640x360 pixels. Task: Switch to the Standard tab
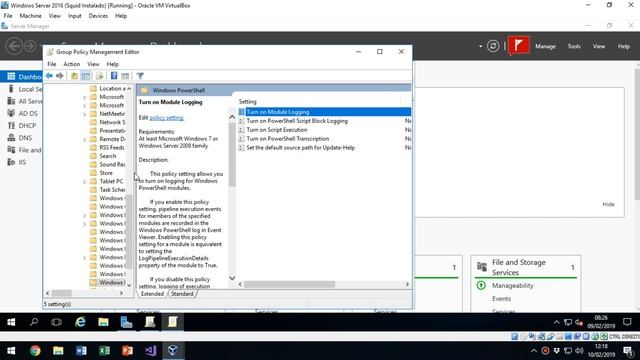pyautogui.click(x=182, y=294)
